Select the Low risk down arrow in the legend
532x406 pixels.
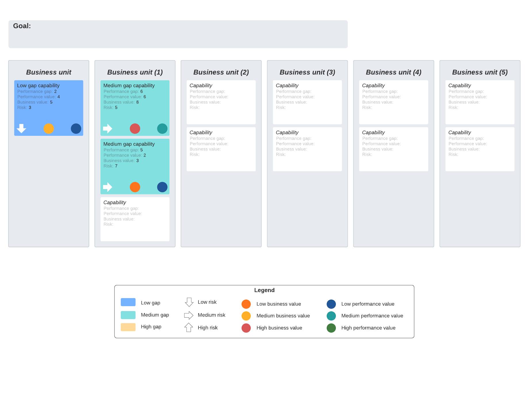pos(189,302)
